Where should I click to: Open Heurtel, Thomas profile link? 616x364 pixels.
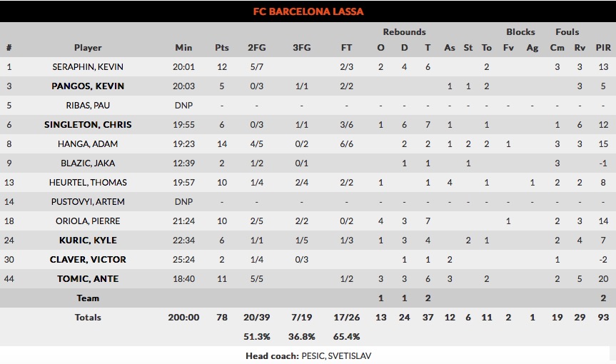coord(88,183)
